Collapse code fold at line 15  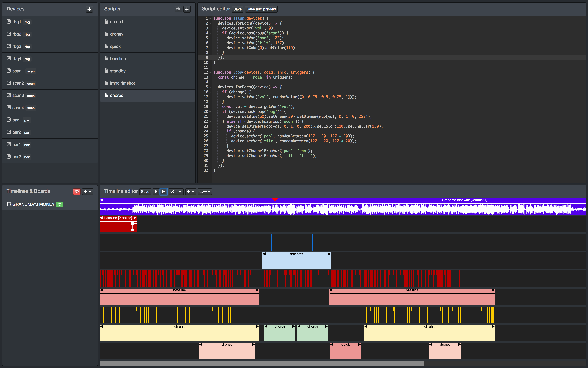pos(210,87)
